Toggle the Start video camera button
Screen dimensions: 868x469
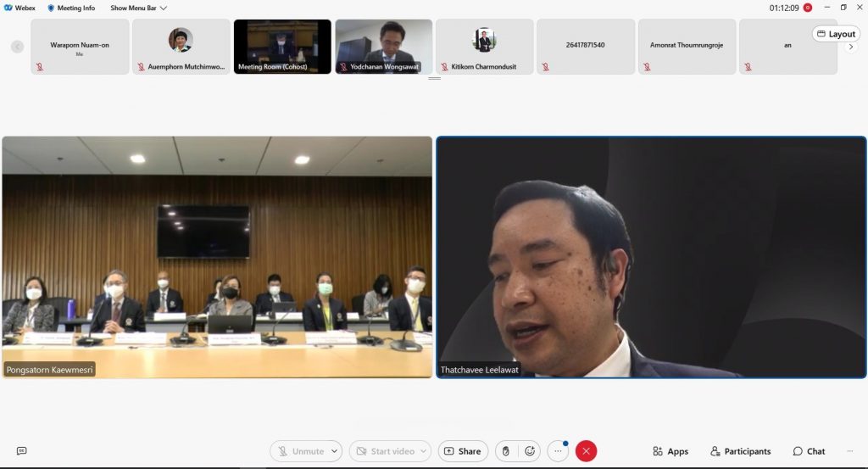click(x=382, y=451)
